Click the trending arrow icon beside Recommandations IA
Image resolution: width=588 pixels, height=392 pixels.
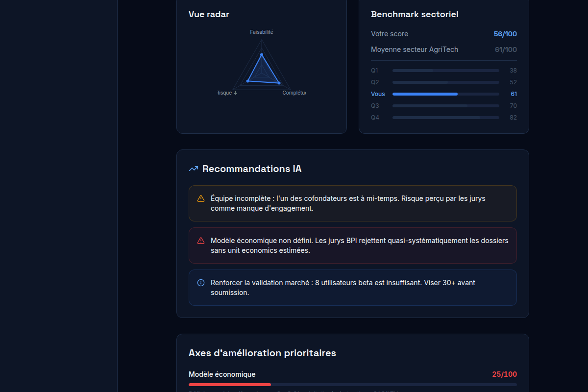[193, 169]
